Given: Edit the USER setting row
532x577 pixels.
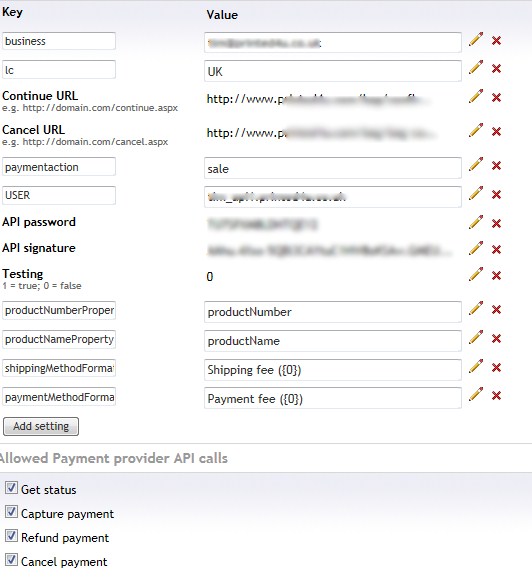Looking at the screenshot, I should click(476, 193).
